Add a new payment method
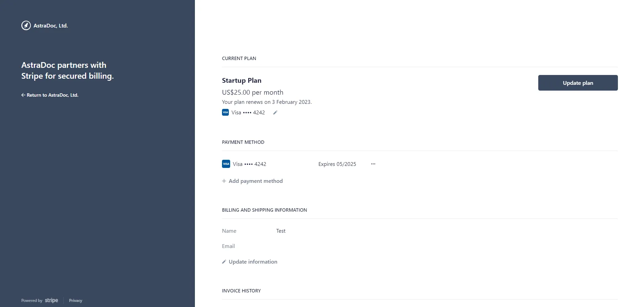Image resolution: width=644 pixels, height=307 pixels. 256,181
